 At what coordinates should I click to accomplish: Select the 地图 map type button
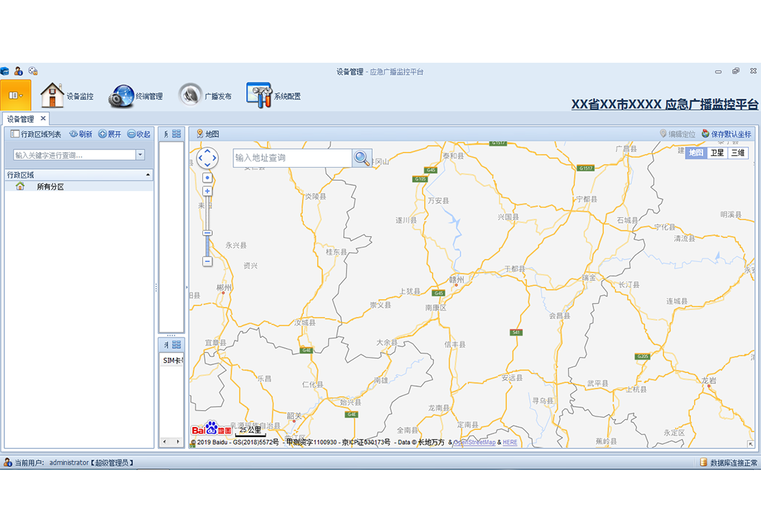(x=695, y=153)
